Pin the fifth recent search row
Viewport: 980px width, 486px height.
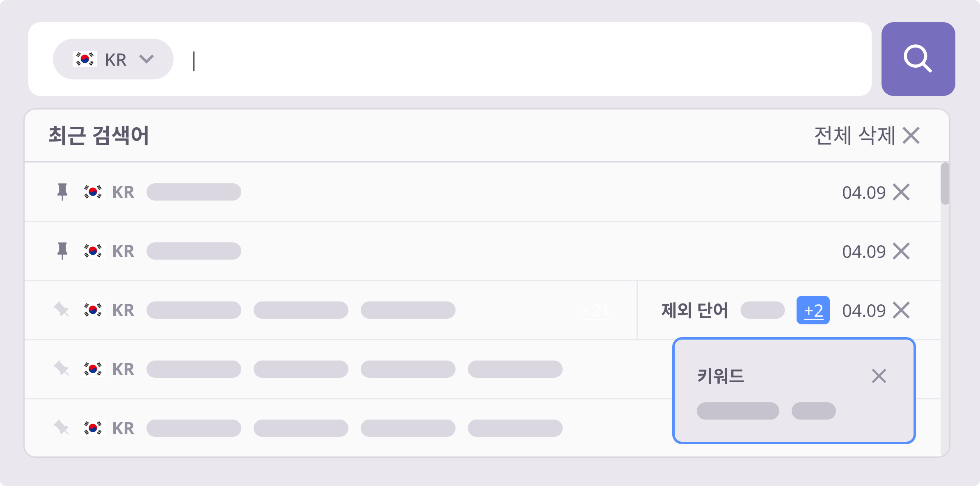tap(62, 428)
